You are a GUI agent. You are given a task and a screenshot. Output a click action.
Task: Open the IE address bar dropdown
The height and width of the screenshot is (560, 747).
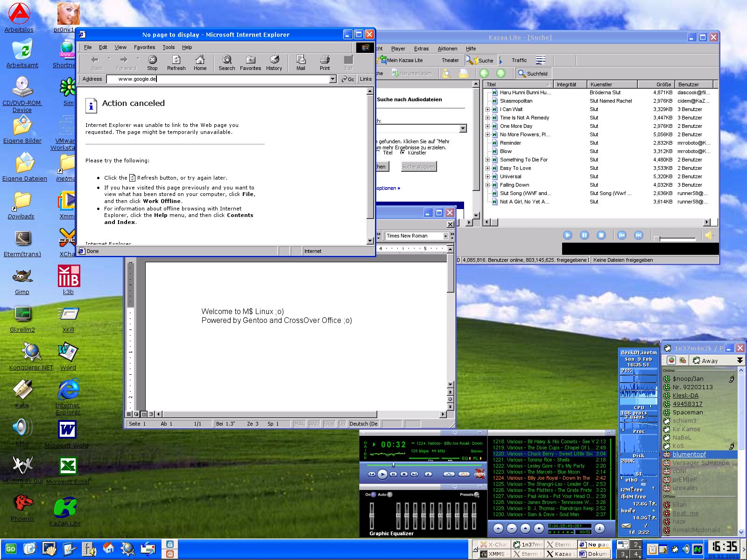pos(332,79)
